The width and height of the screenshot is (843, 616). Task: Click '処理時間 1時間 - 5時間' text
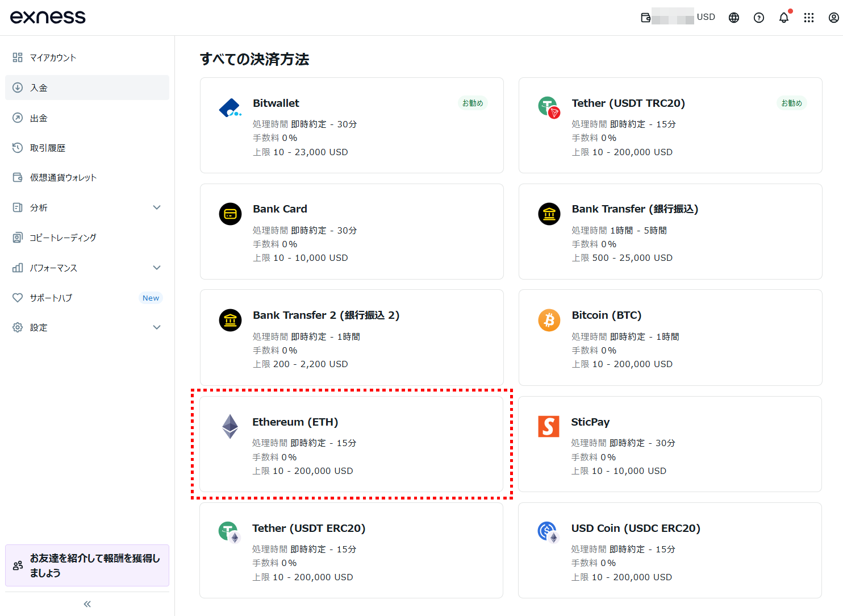click(x=619, y=230)
